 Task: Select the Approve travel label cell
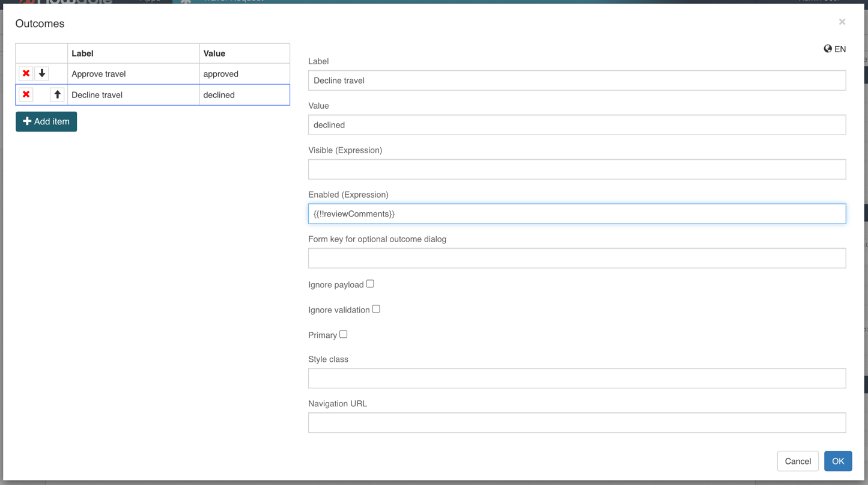click(133, 74)
